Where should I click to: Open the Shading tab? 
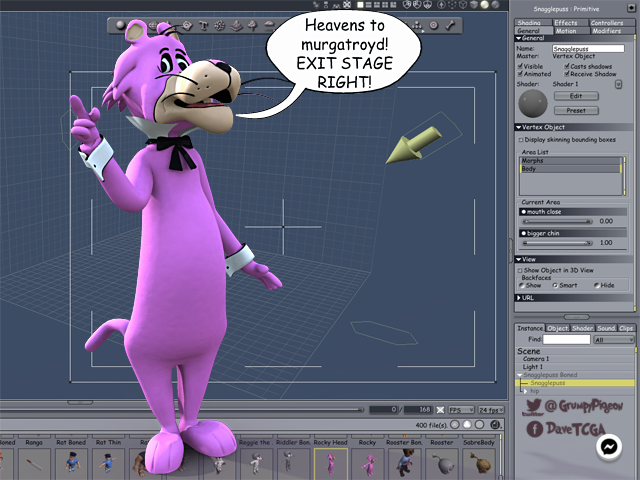pos(533,23)
